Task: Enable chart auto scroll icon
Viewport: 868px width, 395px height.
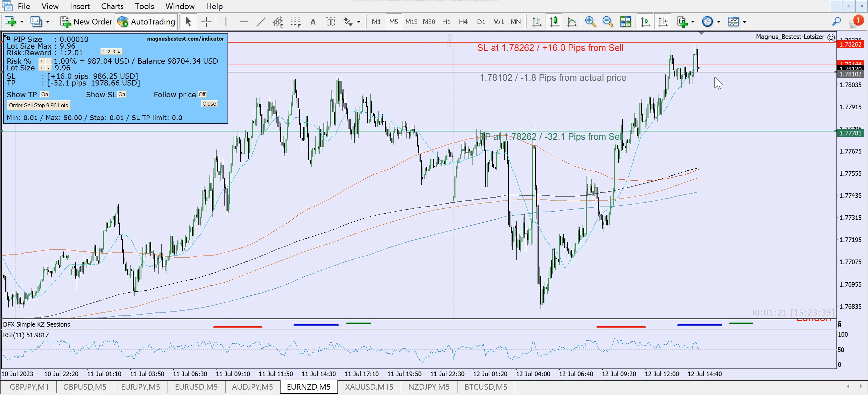Action: click(645, 22)
